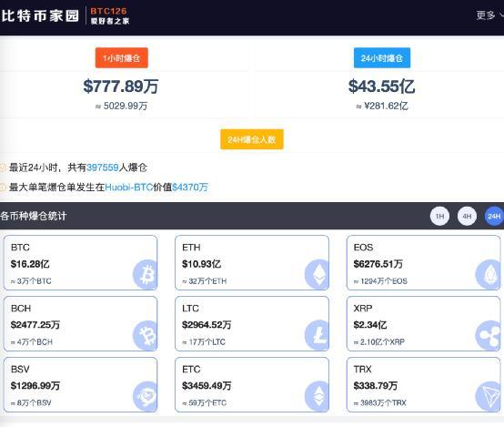The image size is (504, 427).
Task: Click the blue 24小时爆仓 button
Action: (x=382, y=58)
